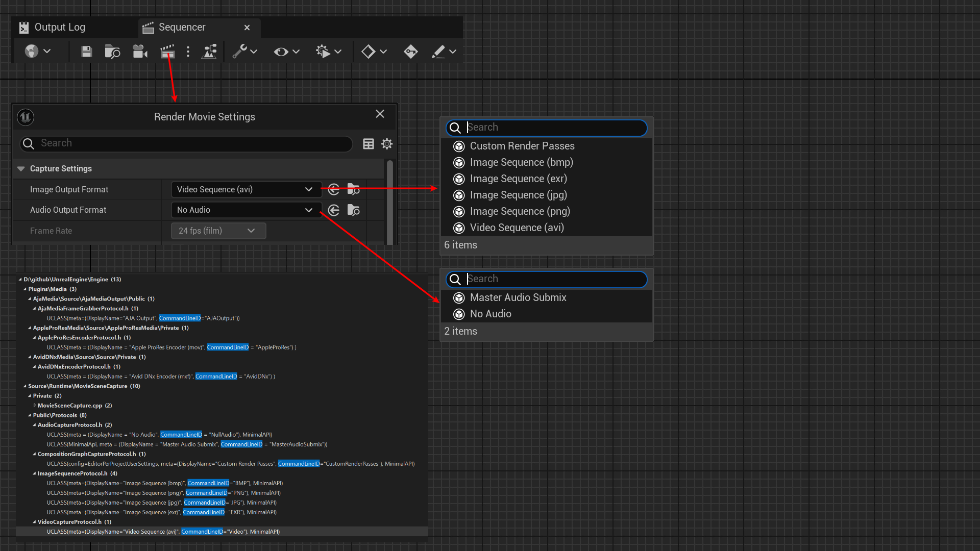The image size is (980, 551).
Task: Open the Render Movie Settings gear options
Action: pos(387,144)
